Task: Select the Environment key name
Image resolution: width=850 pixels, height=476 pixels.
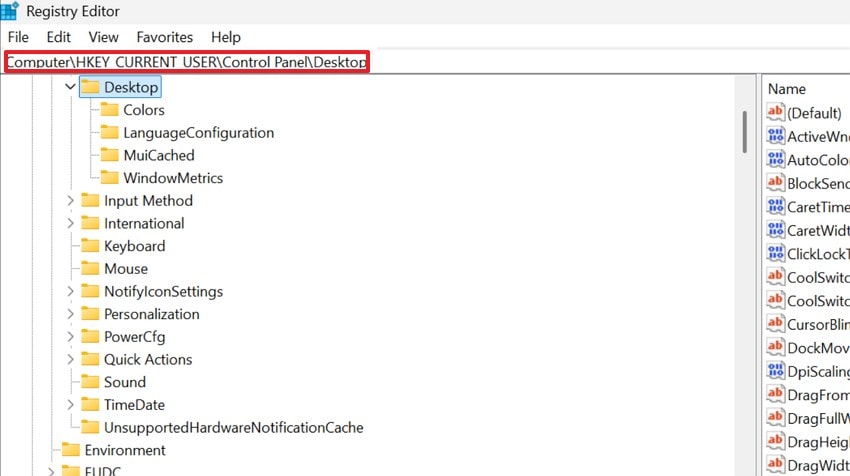Action: [x=125, y=451]
